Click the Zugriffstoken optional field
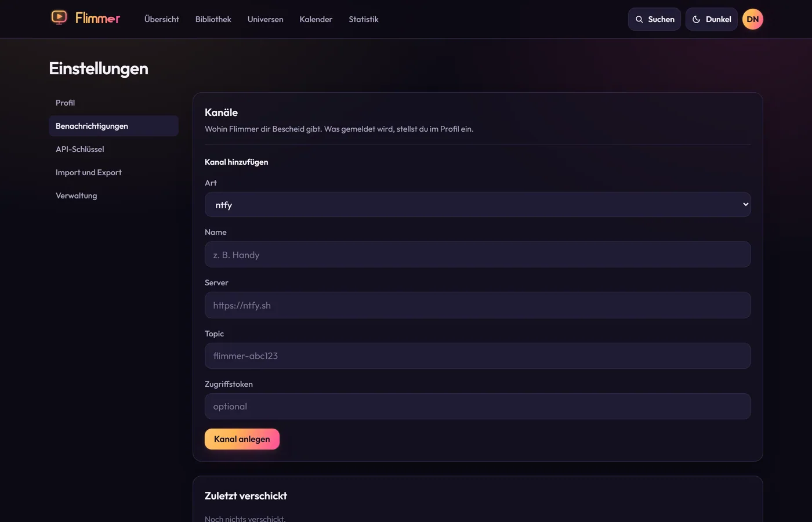Image resolution: width=812 pixels, height=522 pixels. point(478,407)
